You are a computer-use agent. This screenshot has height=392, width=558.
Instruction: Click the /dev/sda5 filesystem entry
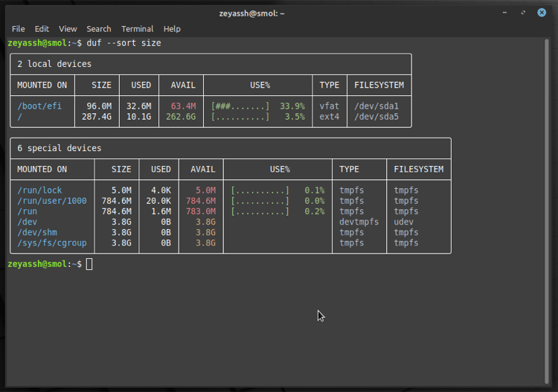click(x=376, y=117)
